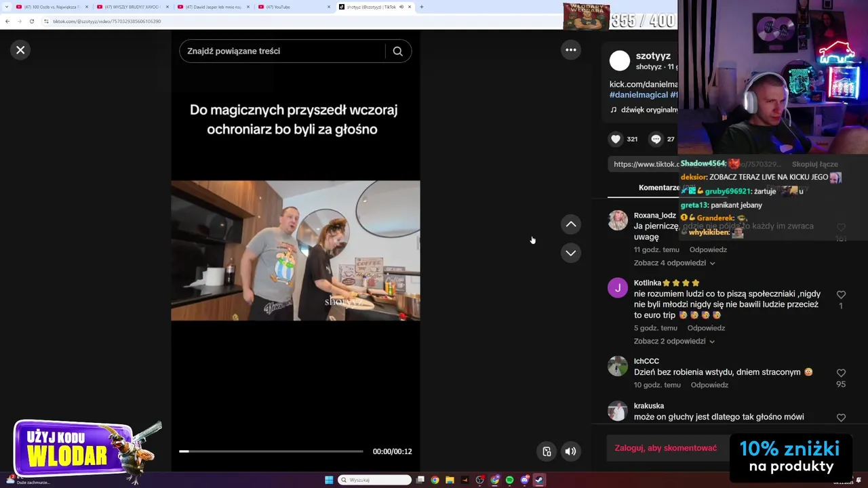Expand Zobacz 2 odpowiedzi under Kotlinka
The image size is (868, 488).
point(674,342)
